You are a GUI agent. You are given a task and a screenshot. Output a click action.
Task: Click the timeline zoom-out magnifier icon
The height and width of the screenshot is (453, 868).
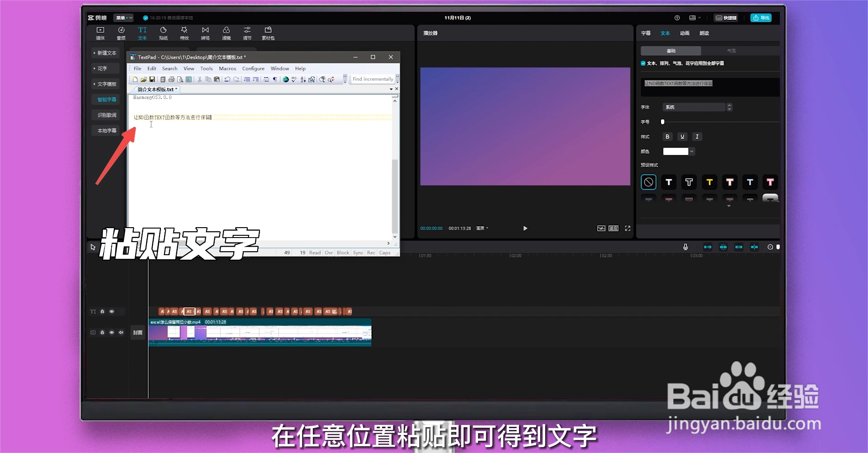[770, 247]
